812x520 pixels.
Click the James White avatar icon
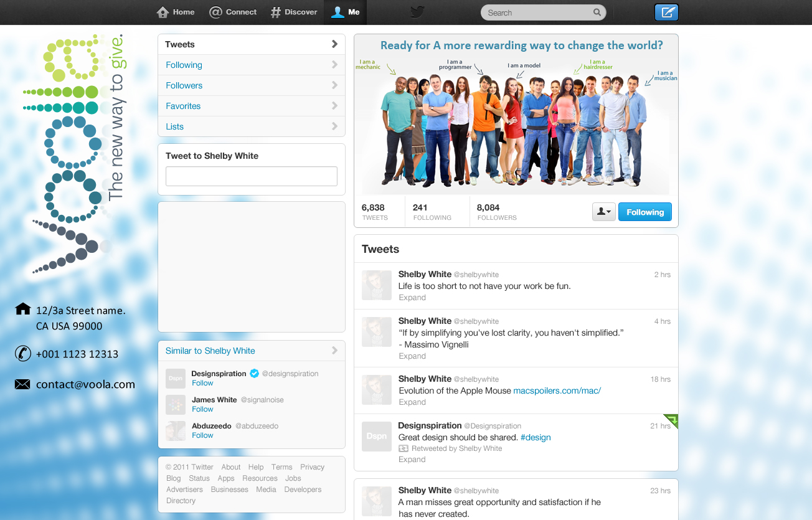[x=176, y=405]
